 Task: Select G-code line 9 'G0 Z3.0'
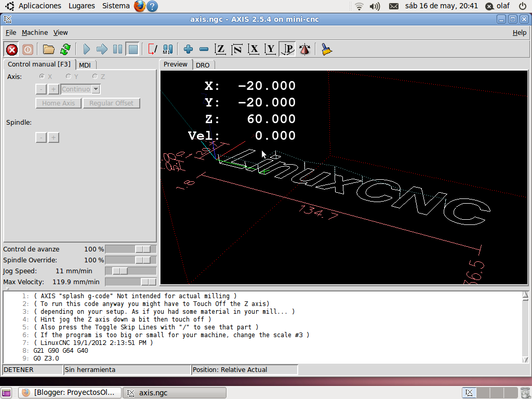tap(46, 358)
